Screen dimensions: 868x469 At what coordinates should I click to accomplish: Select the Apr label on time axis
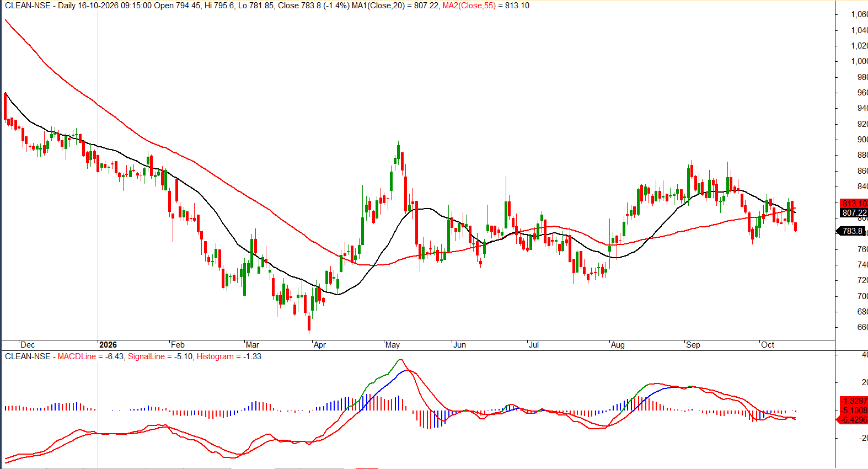(320, 345)
